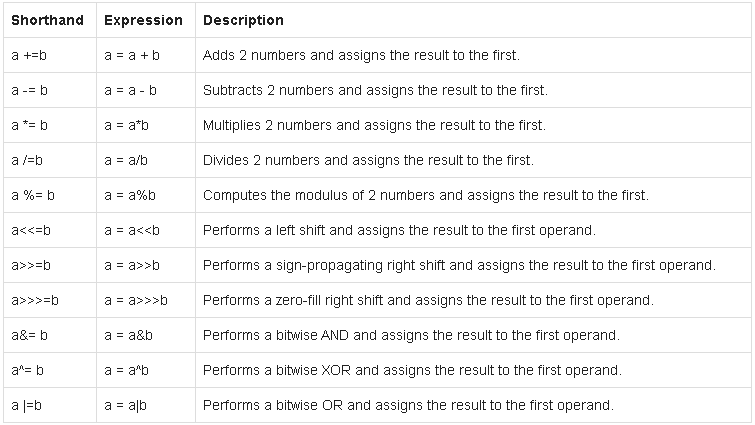Click the zero-fill right shift description
The height and width of the screenshot is (425, 755).
428,300
